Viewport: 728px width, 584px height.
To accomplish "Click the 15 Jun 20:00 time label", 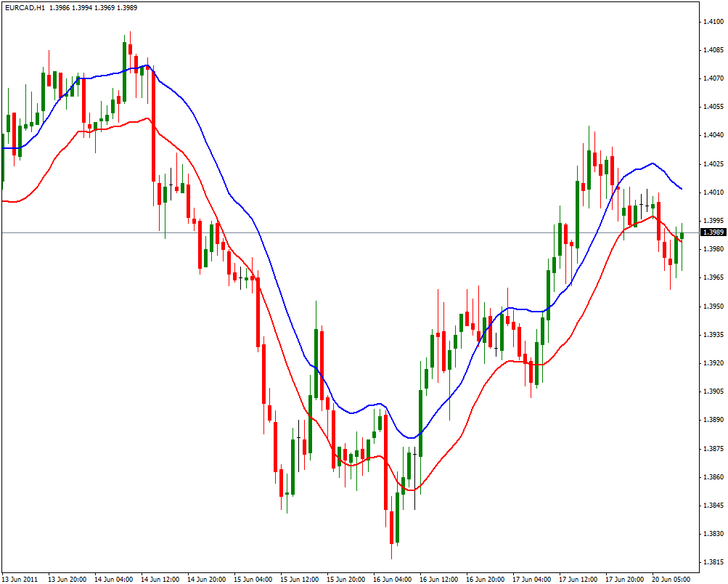I will (346, 580).
